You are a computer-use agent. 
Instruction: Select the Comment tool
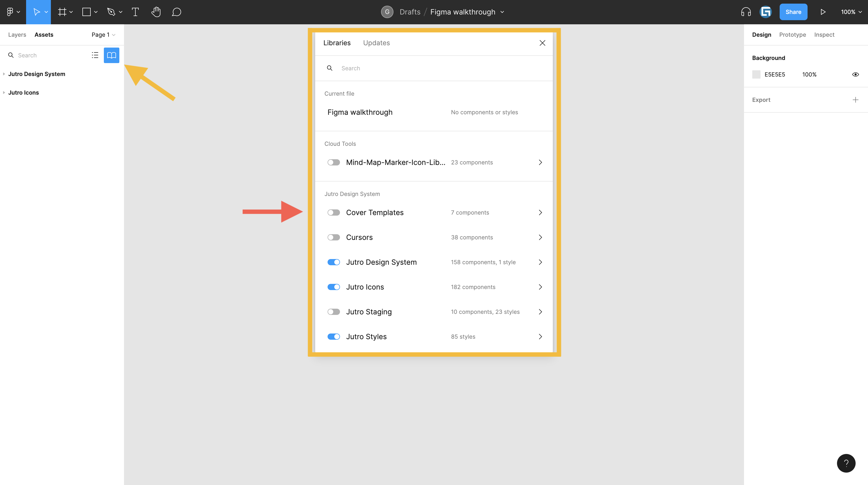pos(176,12)
